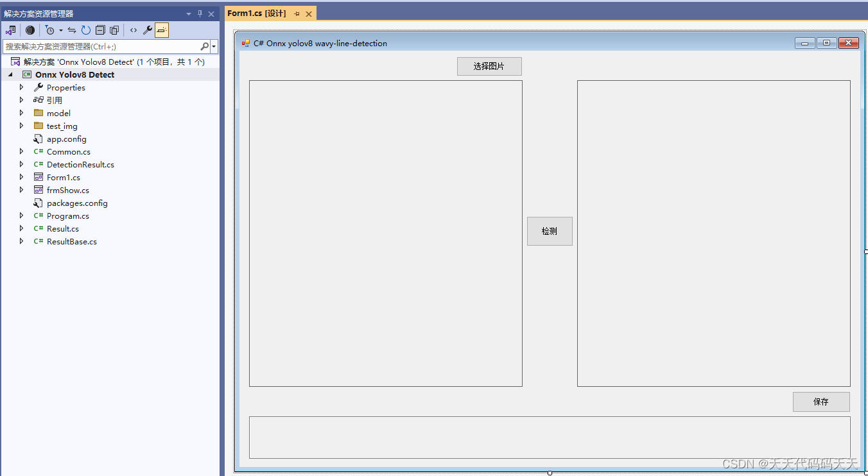Open Properties using the wrench icon

(x=146, y=30)
